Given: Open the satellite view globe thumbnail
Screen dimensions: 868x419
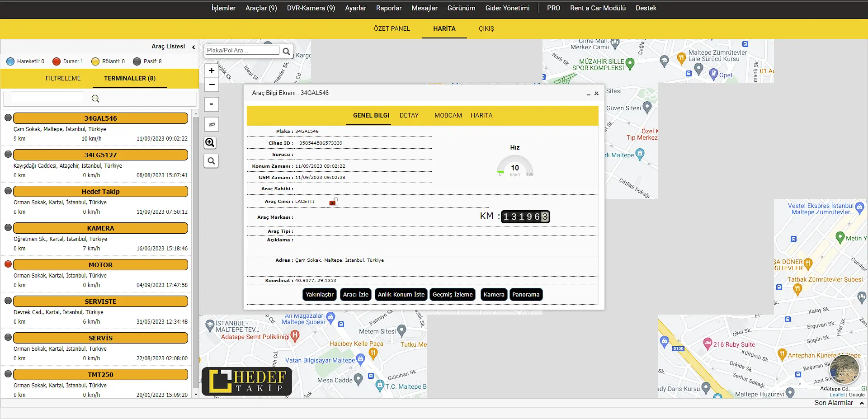Looking at the screenshot, I should 844,369.
